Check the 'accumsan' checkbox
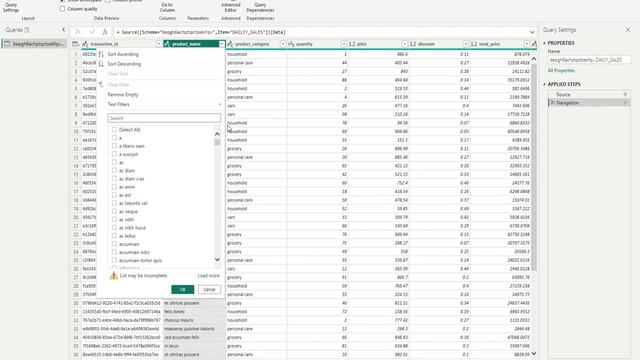The width and height of the screenshot is (640, 360). (114, 244)
